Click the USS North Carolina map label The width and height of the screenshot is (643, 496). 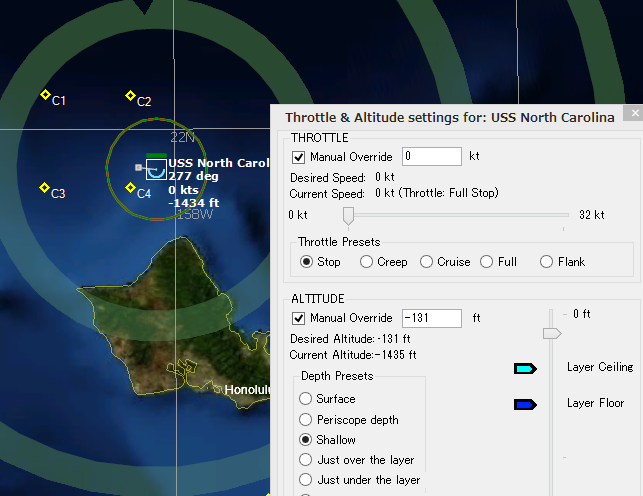[219, 163]
